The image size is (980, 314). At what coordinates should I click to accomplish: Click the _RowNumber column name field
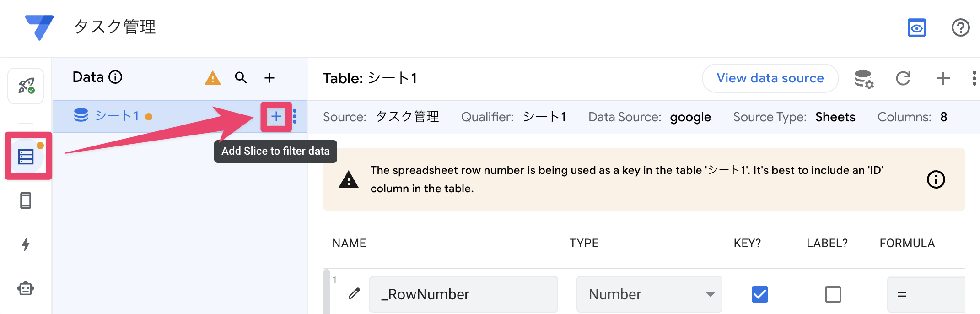(x=463, y=294)
